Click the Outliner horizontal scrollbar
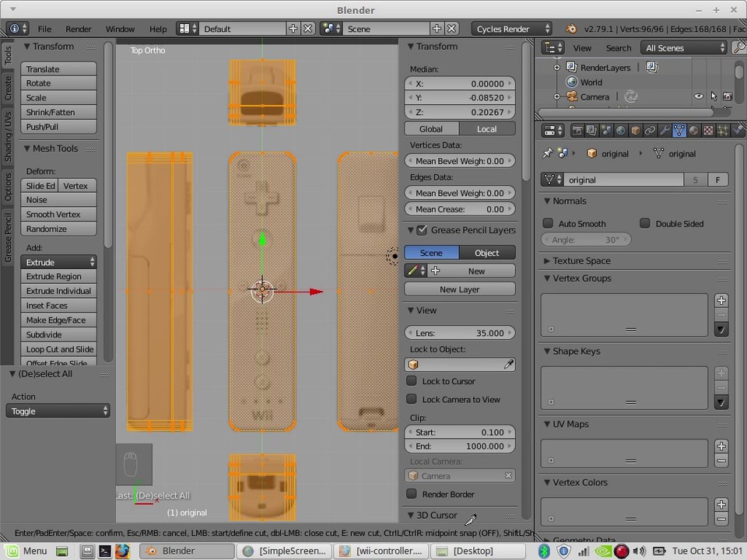This screenshot has height=560, width=747. pos(626,112)
